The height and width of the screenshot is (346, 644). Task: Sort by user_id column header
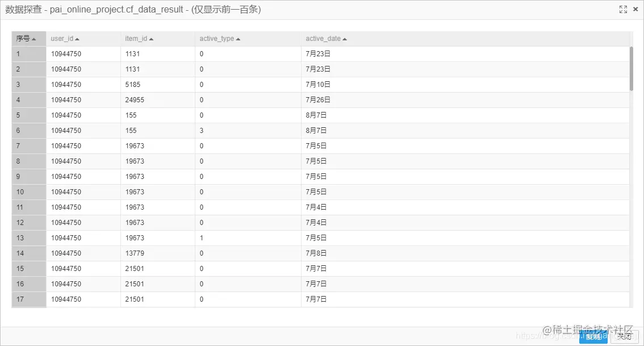[83, 39]
